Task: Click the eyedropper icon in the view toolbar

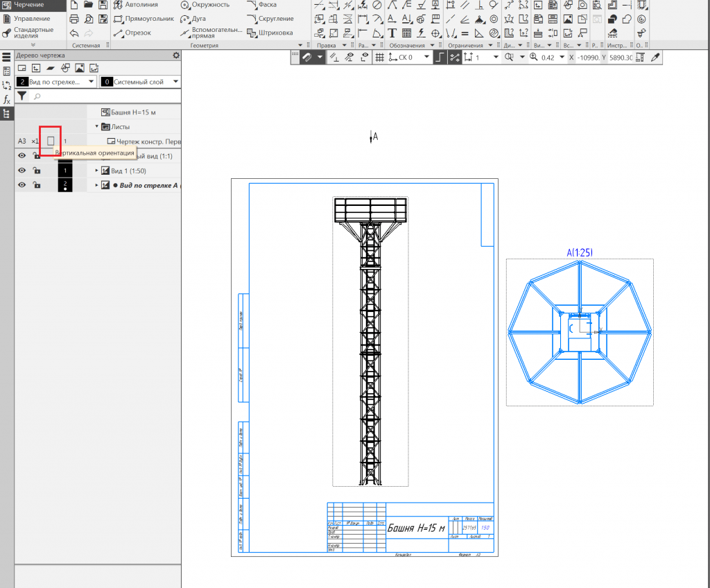Action: tap(655, 58)
